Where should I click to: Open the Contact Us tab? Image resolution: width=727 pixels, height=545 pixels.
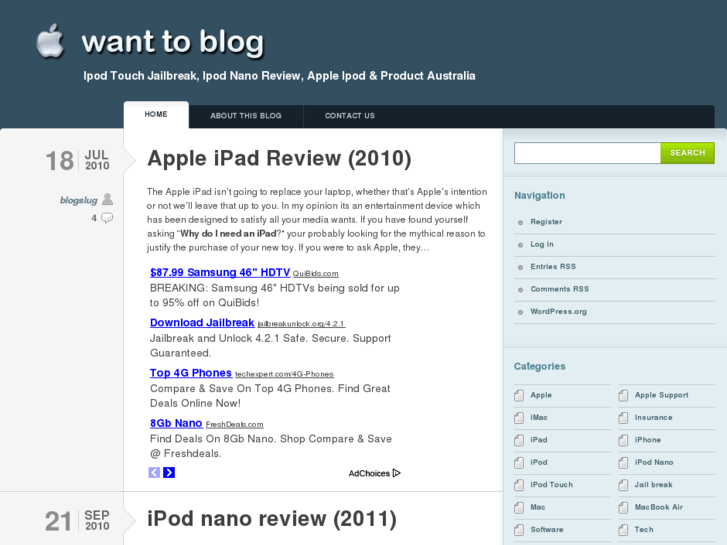point(350,116)
